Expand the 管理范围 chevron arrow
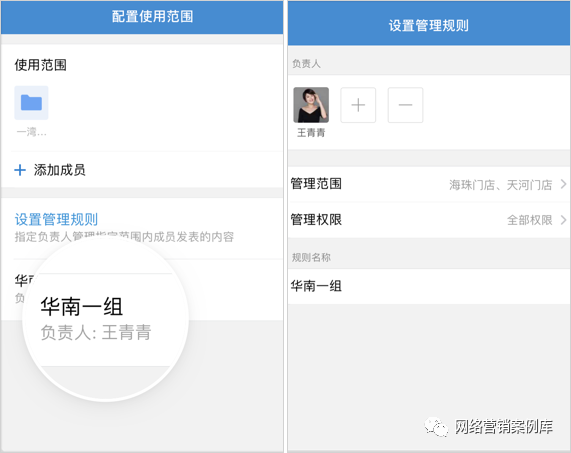571x453 pixels. click(x=563, y=184)
